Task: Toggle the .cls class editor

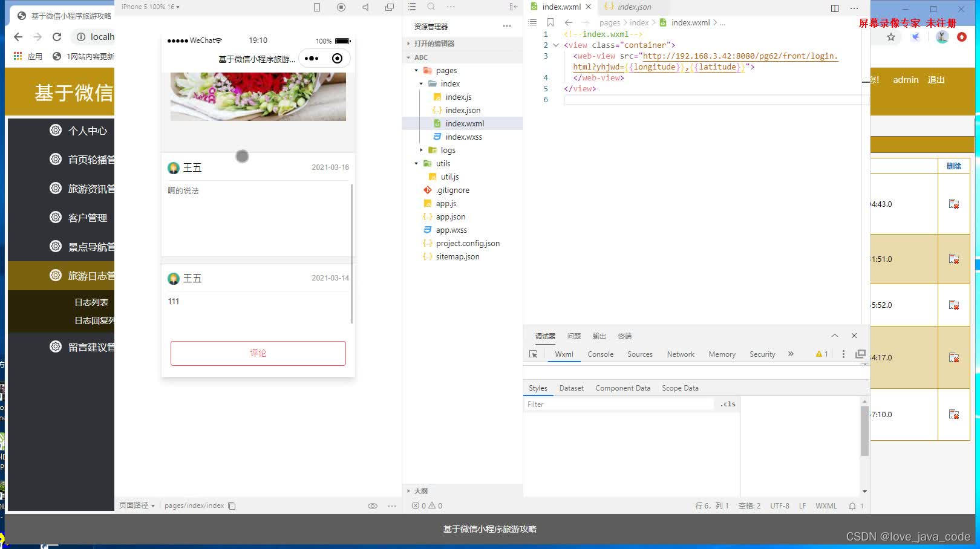Action: click(x=728, y=404)
